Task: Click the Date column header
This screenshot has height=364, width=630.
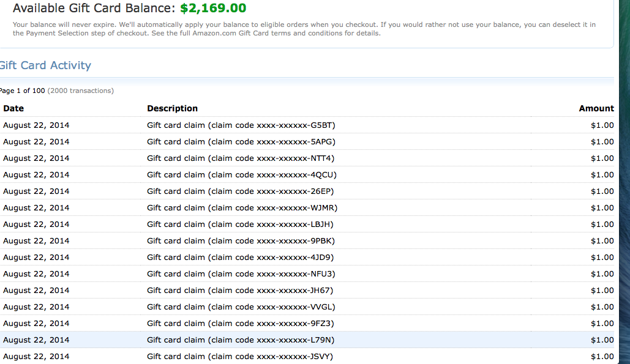Action: 13,108
